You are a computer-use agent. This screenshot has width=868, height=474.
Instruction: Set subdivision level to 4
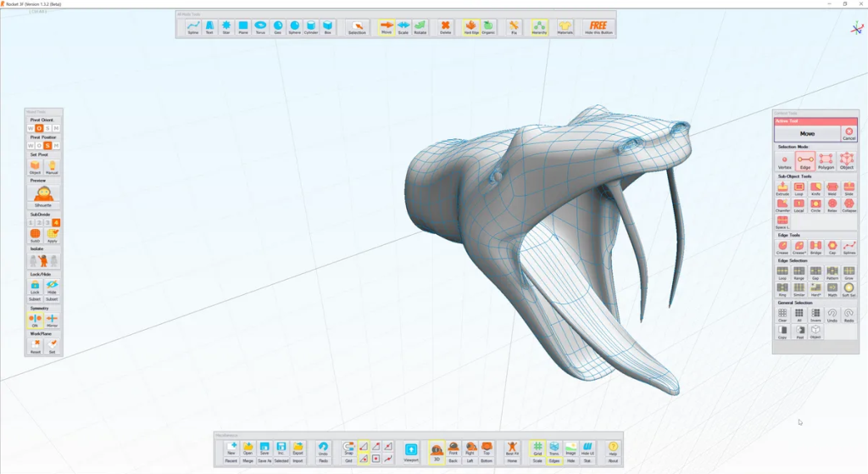[x=56, y=223]
